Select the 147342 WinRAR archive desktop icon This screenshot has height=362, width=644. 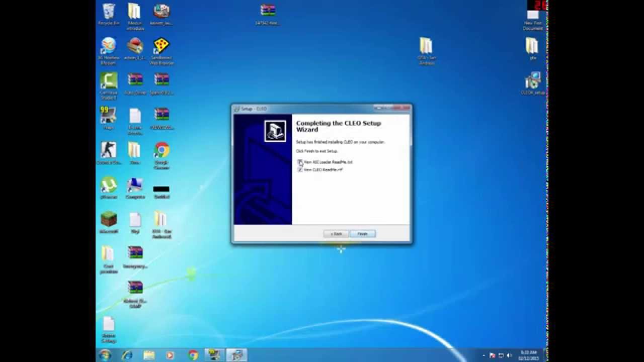pos(267,15)
